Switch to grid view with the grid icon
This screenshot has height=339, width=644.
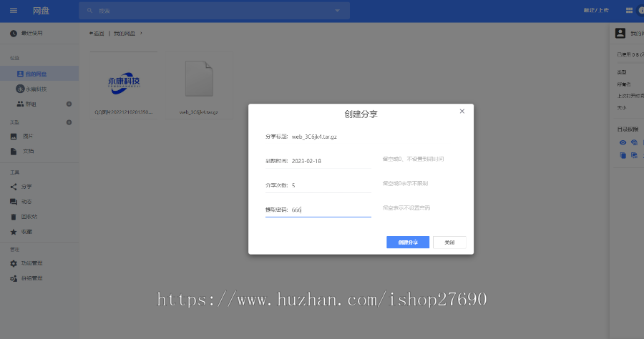(x=629, y=11)
